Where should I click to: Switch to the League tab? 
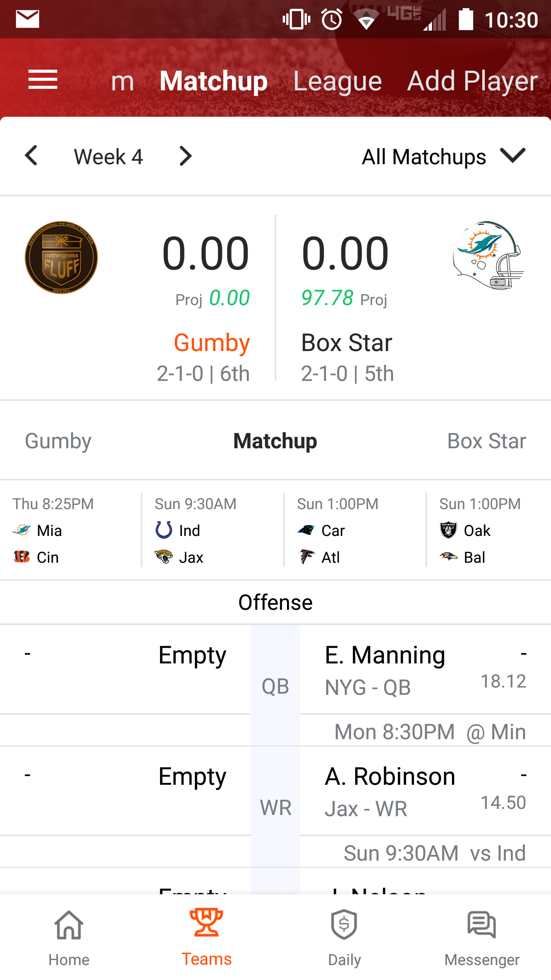pos(337,81)
